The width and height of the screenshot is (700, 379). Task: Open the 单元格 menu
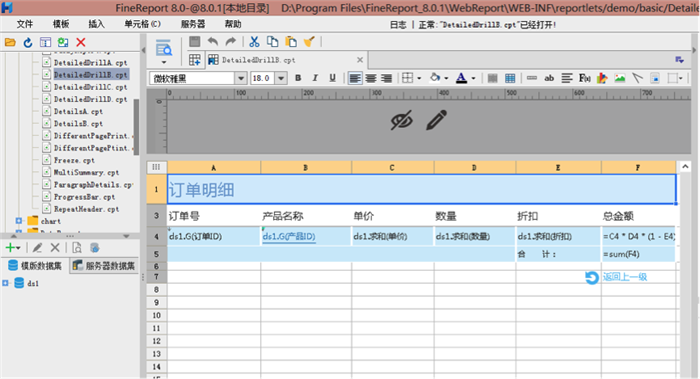[142, 24]
